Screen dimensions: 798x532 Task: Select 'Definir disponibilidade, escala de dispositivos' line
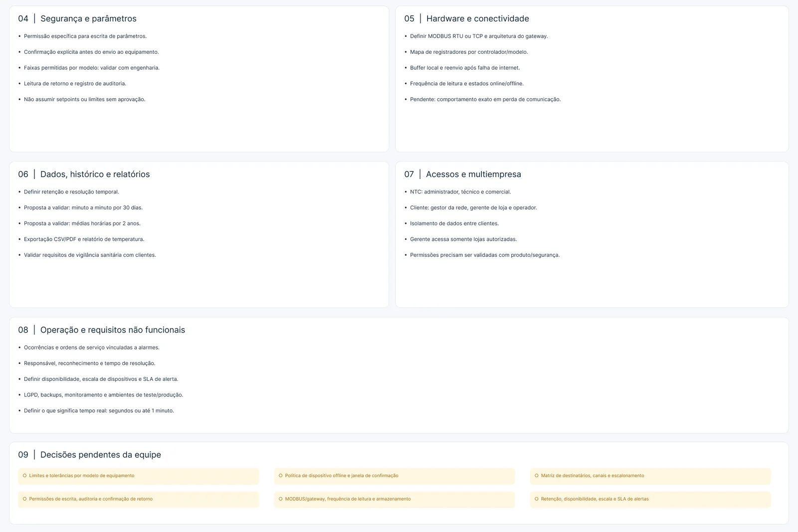click(x=101, y=379)
